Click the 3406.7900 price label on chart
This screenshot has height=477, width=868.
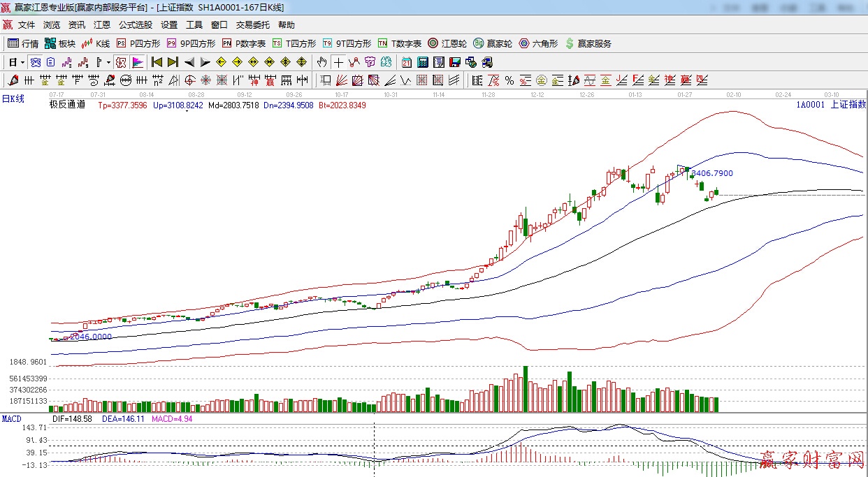(712, 173)
